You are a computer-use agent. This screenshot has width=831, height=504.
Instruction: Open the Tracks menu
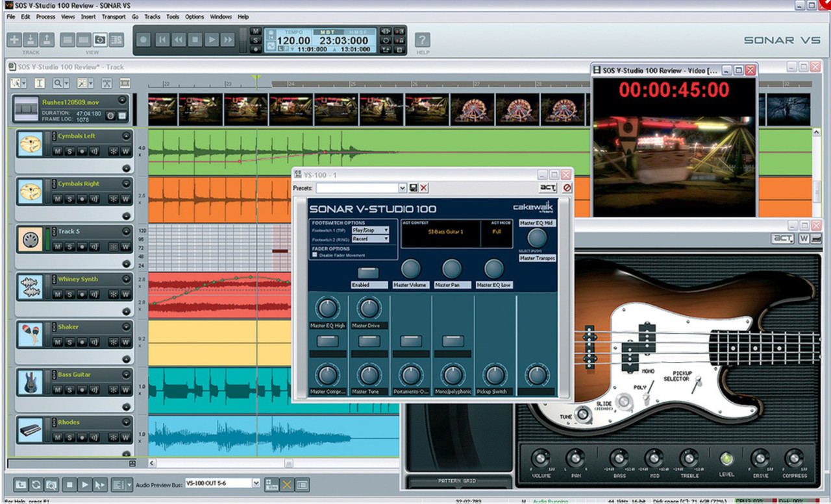point(152,17)
